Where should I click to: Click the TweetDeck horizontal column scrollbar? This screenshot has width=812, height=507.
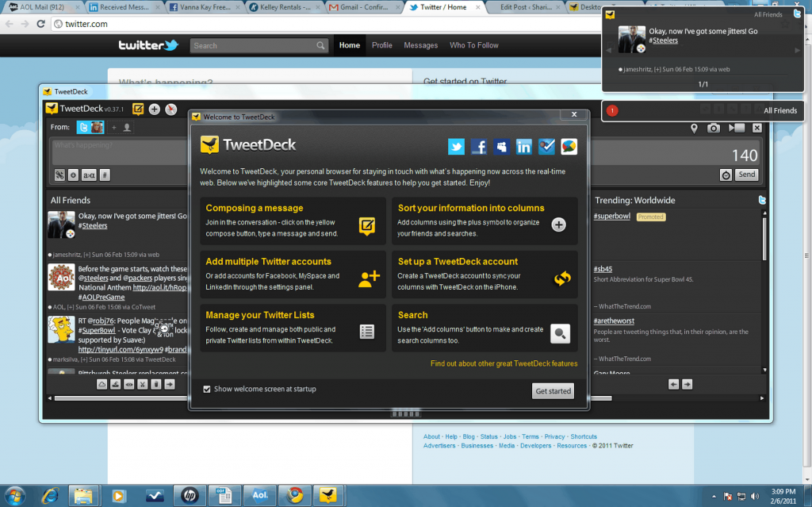coord(332,398)
